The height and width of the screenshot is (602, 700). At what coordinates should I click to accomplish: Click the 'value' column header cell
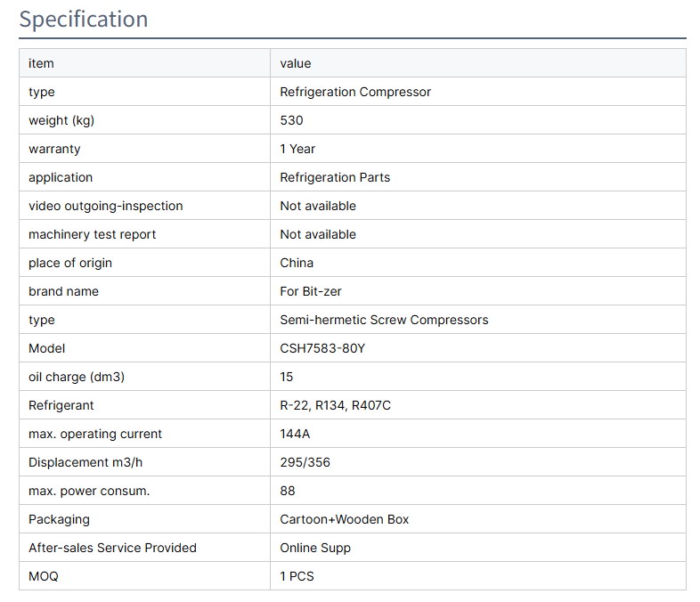click(x=296, y=63)
